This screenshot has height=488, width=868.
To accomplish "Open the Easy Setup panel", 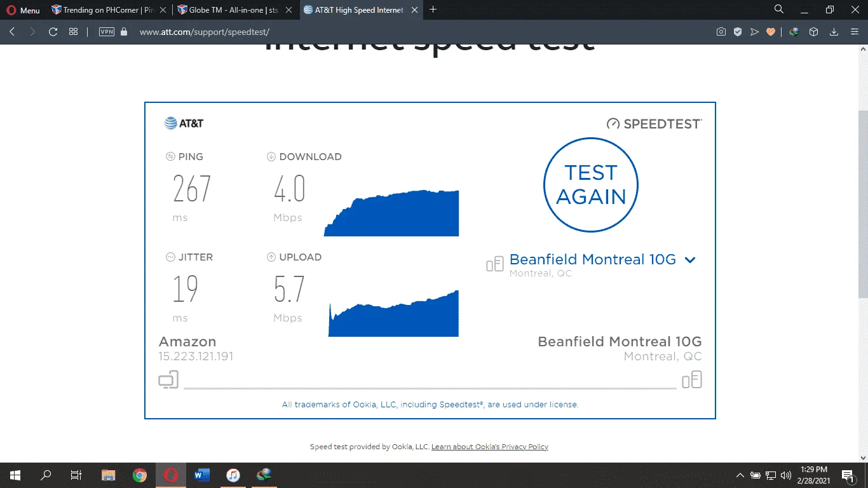I will pyautogui.click(x=855, y=32).
